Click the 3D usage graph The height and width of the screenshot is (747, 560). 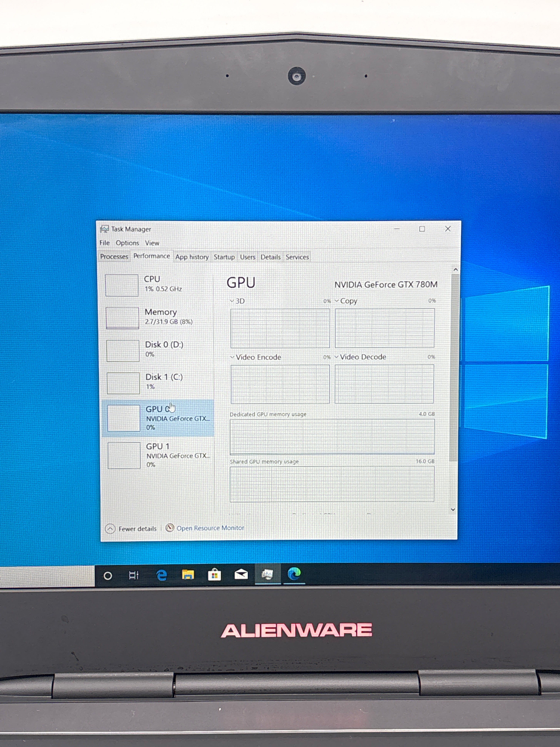pyautogui.click(x=280, y=328)
